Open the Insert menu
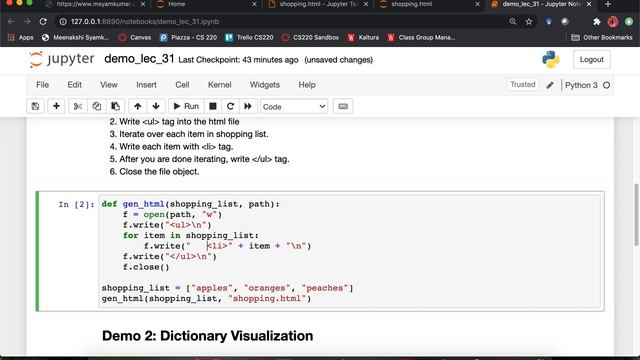Screen dimensions: 640x360 [147, 85]
